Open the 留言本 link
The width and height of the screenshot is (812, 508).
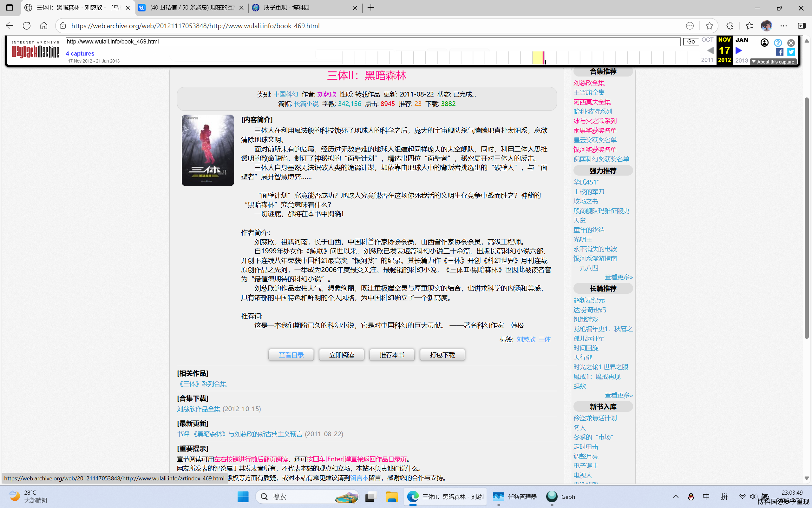coord(359,478)
